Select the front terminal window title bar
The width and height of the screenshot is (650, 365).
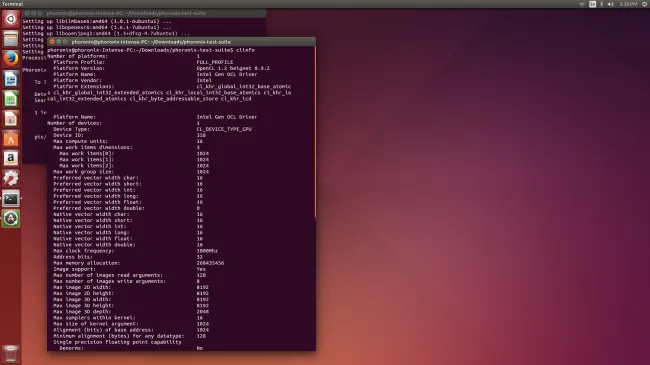click(x=182, y=42)
